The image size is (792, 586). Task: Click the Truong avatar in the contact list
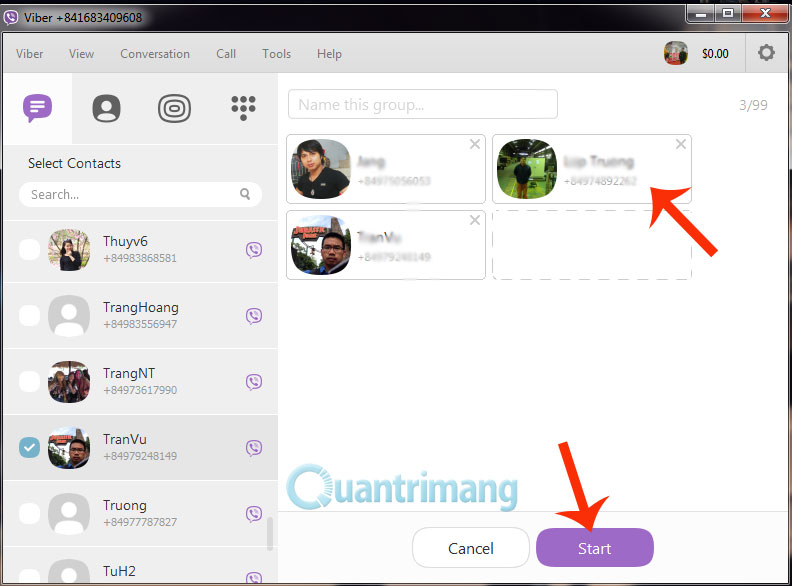[x=69, y=513]
